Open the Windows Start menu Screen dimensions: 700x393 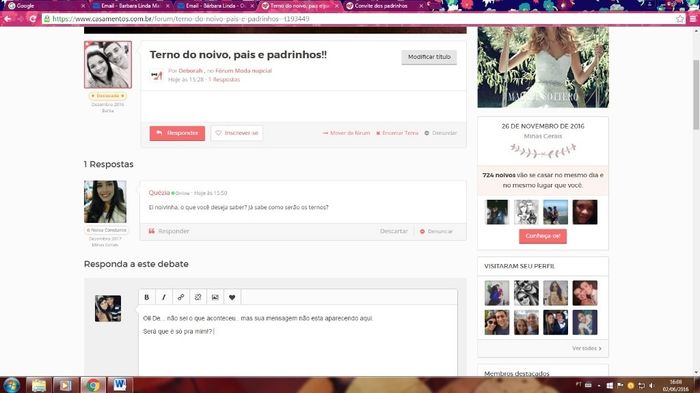coord(11,385)
